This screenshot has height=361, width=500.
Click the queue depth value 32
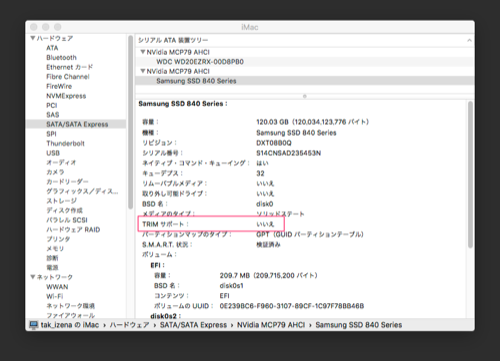pos(260,173)
